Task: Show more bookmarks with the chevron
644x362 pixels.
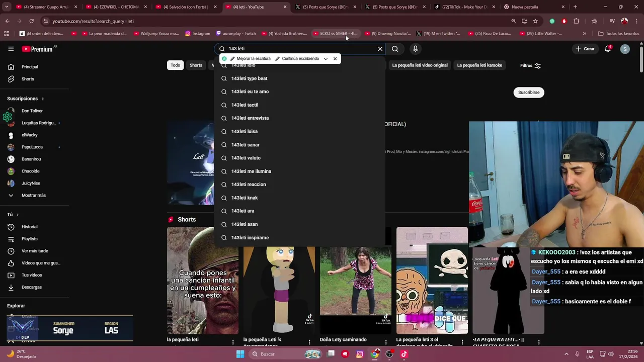Action: tap(584, 34)
